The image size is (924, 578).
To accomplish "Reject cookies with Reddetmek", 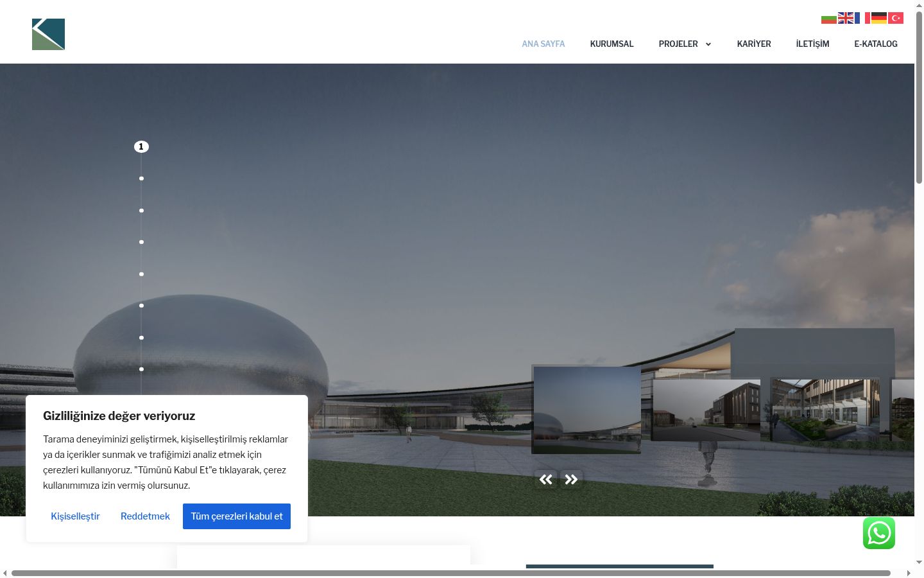I will 145,516.
